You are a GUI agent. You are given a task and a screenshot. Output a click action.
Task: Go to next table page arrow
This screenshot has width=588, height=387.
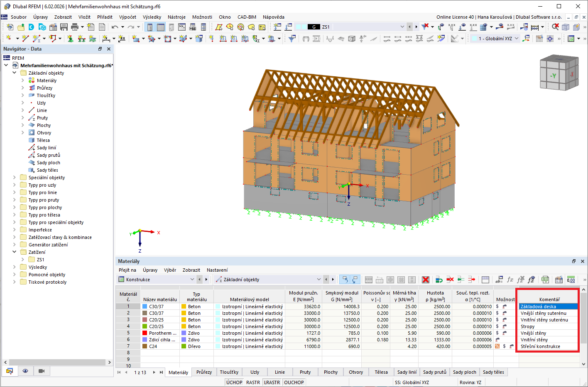(154, 372)
